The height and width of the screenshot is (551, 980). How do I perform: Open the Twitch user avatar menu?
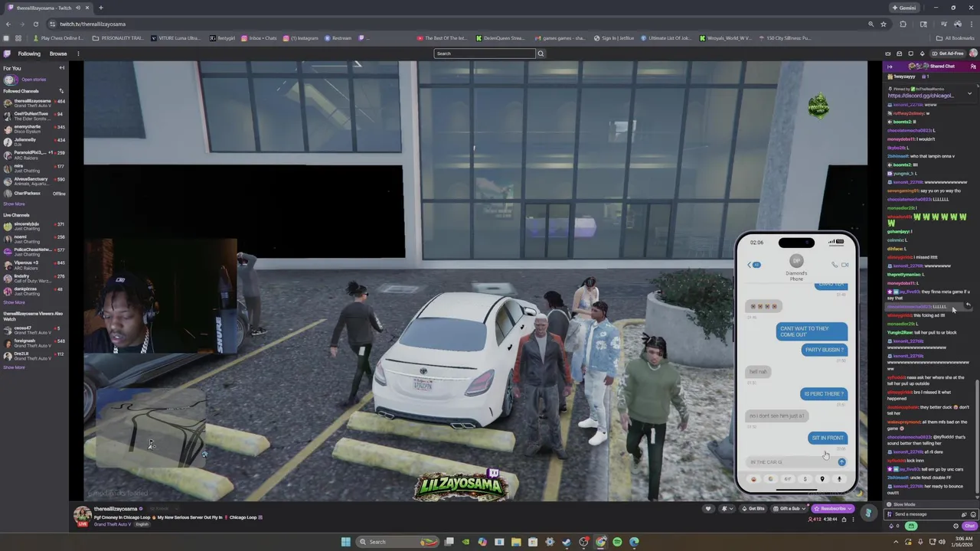coord(973,54)
